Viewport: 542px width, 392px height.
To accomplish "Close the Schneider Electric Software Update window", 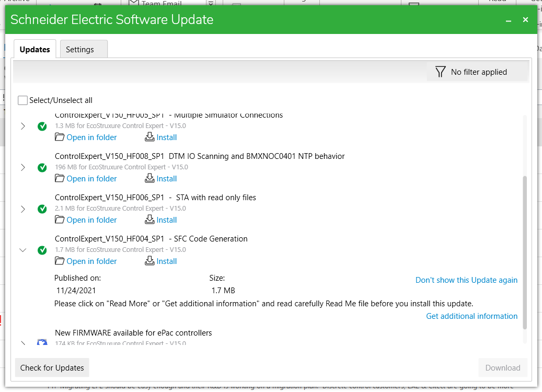I will tap(525, 20).
